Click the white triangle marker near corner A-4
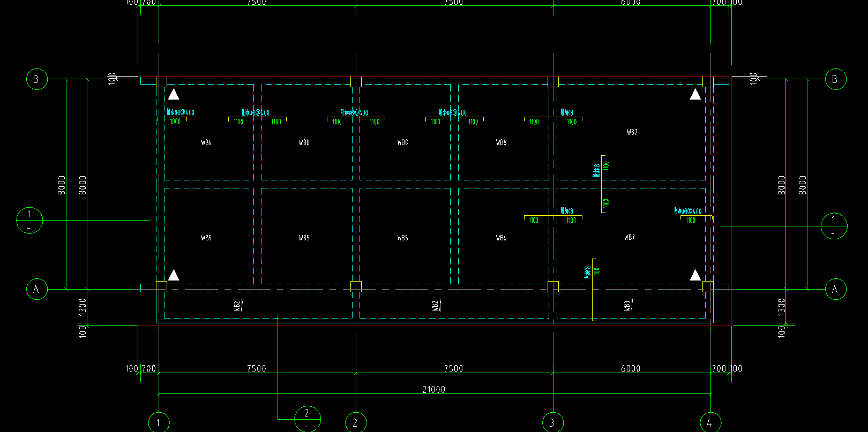The image size is (868, 432). tap(695, 275)
